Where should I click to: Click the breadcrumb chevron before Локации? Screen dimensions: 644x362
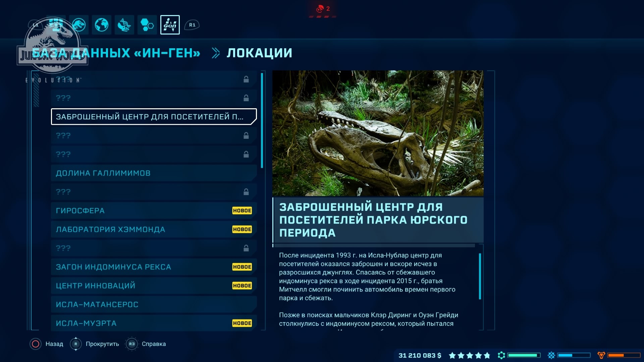point(216,53)
